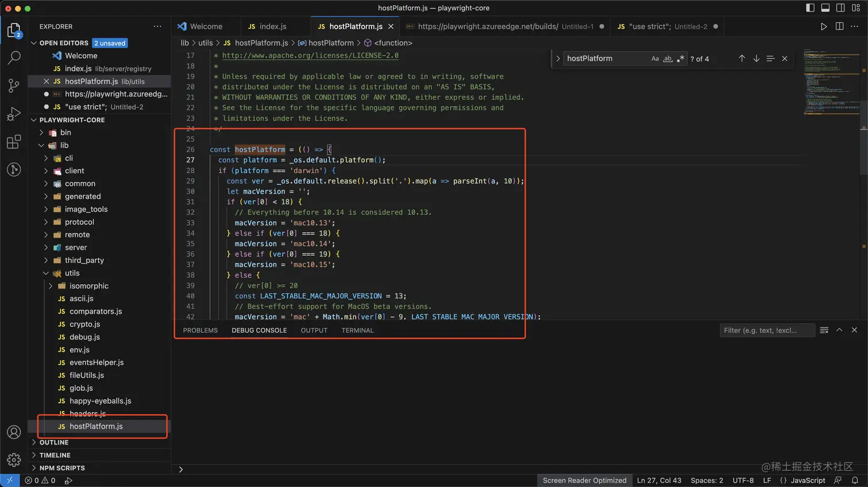Image resolution: width=868 pixels, height=487 pixels.
Task: Collapse the utils folder
Action: click(x=46, y=273)
